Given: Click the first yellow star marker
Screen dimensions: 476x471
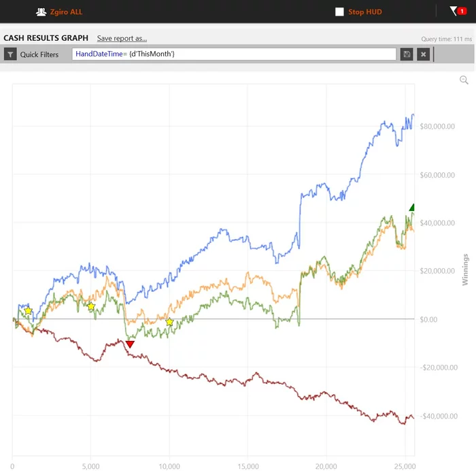Looking at the screenshot, I should (28, 310).
